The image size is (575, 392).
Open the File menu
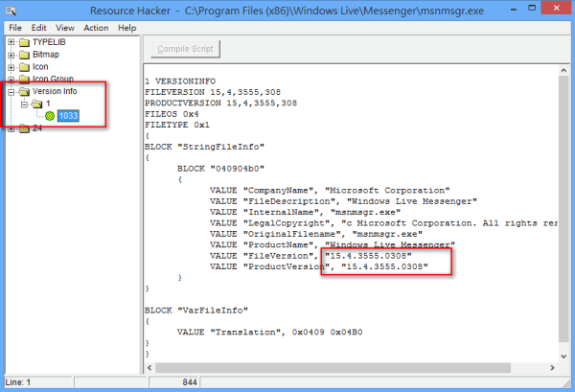click(15, 28)
